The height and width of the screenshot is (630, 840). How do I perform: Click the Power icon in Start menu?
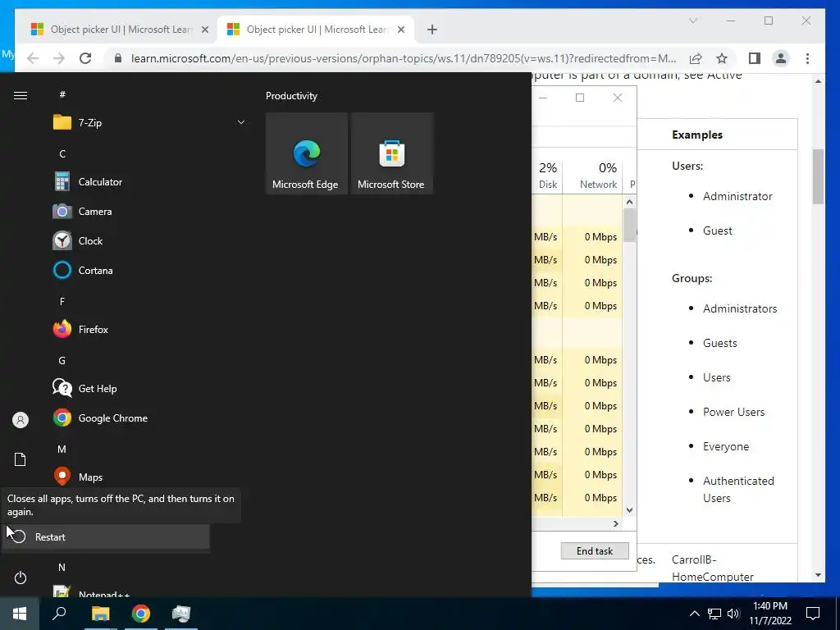[x=21, y=577]
